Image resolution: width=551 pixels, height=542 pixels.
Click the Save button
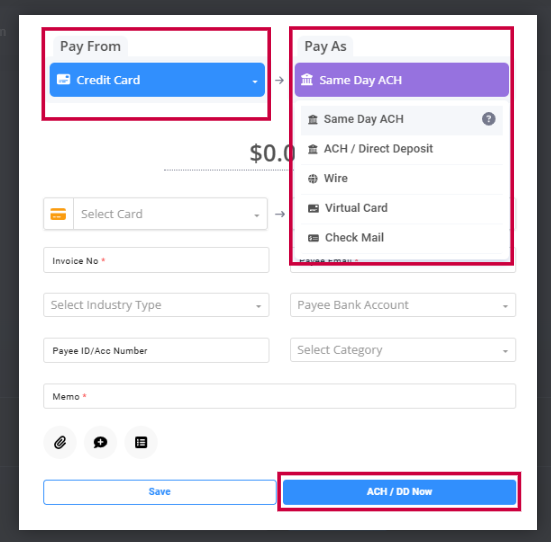tap(160, 492)
